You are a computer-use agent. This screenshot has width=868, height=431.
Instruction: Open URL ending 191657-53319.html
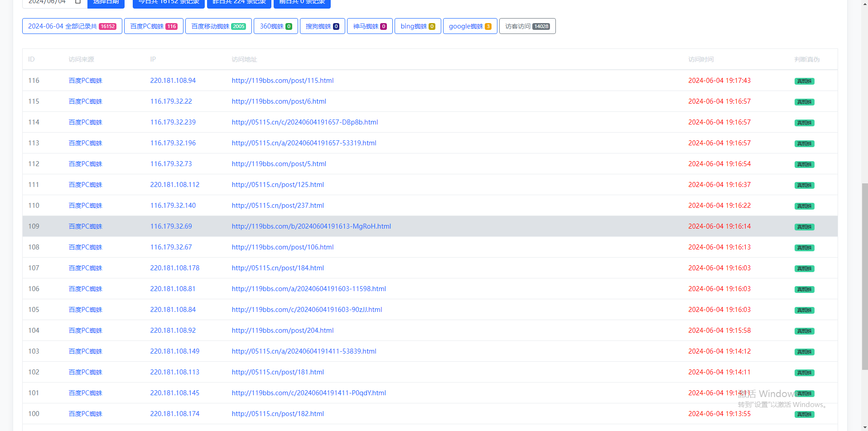304,143
